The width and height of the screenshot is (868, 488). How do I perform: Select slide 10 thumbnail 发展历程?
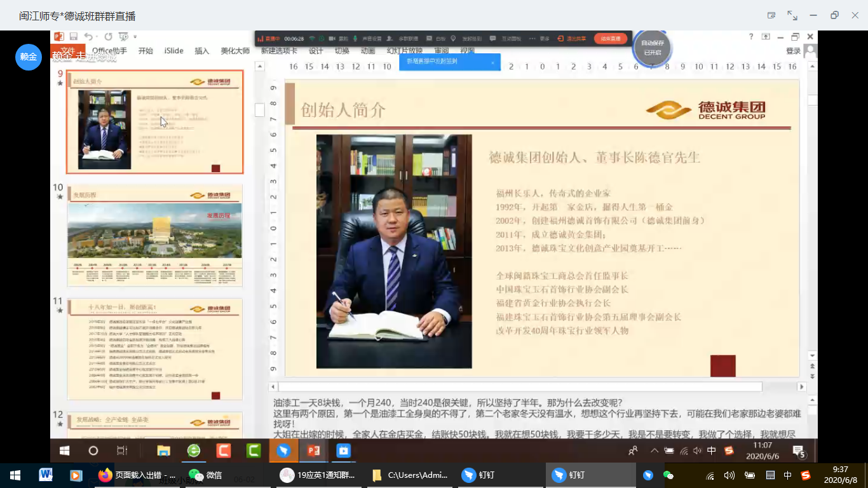click(x=154, y=236)
